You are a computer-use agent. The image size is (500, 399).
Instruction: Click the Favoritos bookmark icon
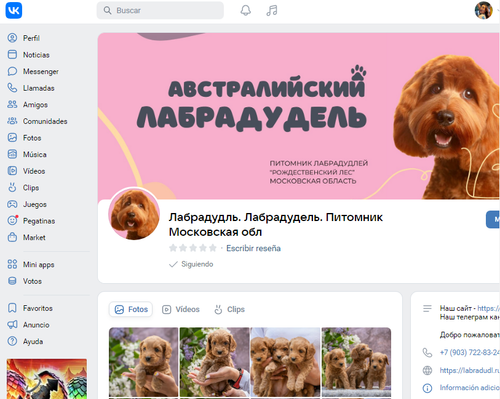coord(12,308)
